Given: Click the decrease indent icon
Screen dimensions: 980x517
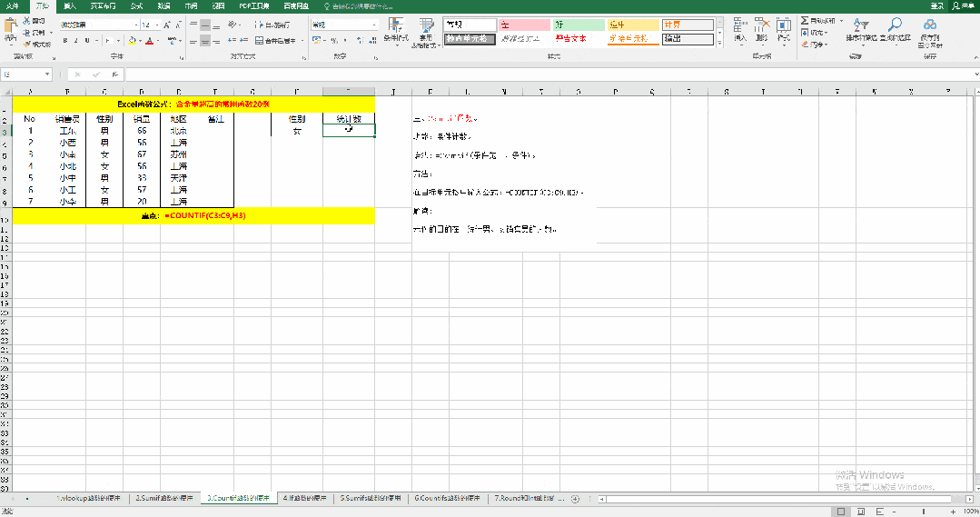Looking at the screenshot, I should (x=232, y=41).
